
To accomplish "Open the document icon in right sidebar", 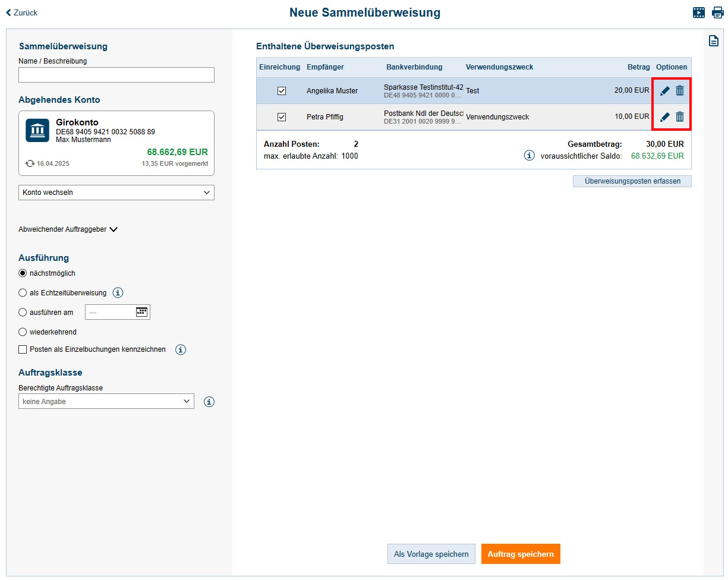I will pyautogui.click(x=714, y=40).
